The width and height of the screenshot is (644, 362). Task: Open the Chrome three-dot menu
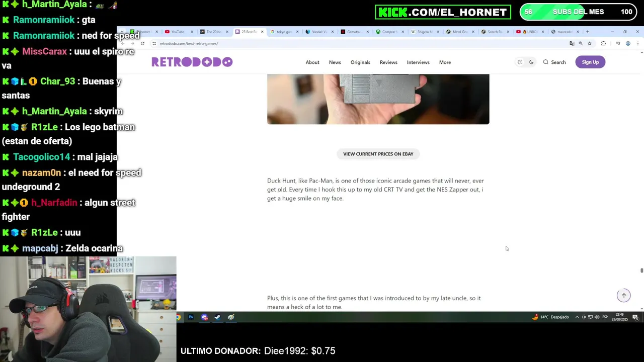pyautogui.click(x=637, y=44)
